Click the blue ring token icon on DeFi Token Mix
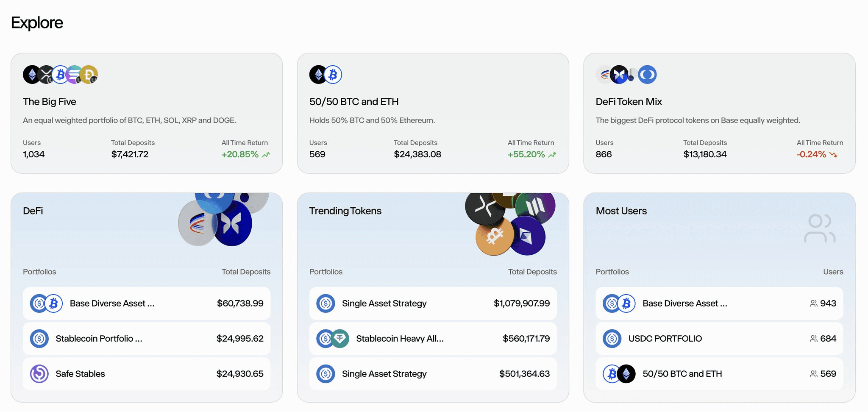 [x=647, y=75]
